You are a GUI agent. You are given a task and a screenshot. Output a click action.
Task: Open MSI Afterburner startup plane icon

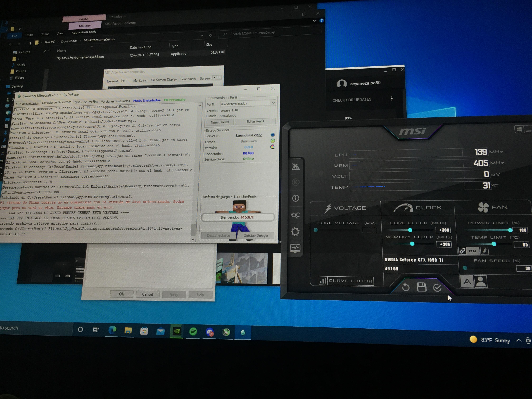(x=296, y=166)
